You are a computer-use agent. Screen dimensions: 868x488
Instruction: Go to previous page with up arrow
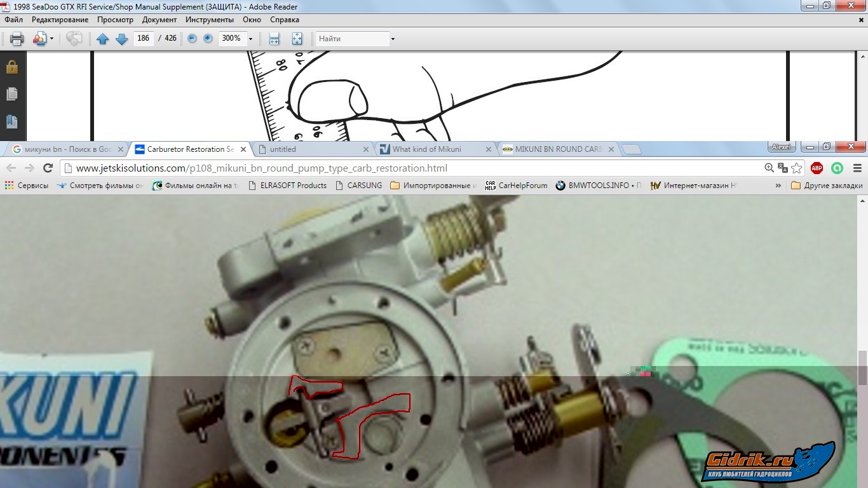(103, 39)
